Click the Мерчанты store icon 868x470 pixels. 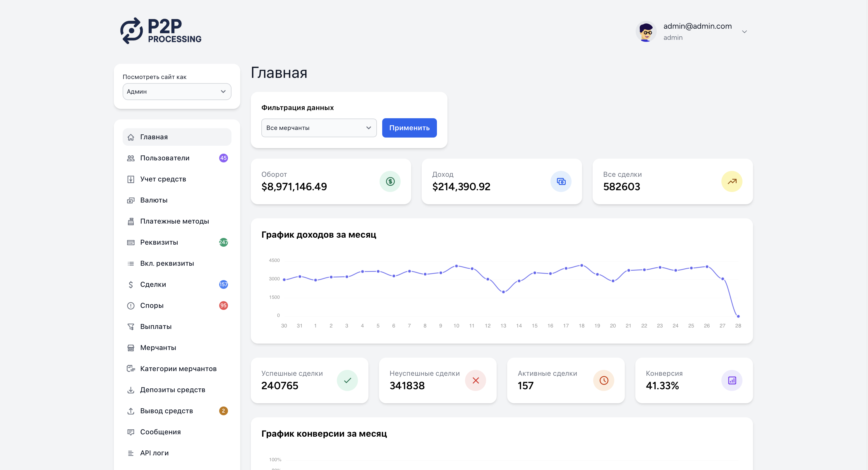click(x=131, y=347)
